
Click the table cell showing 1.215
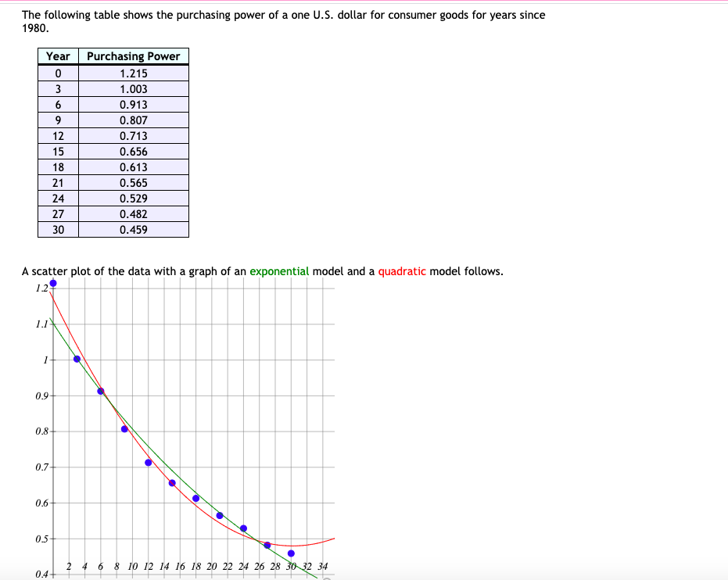[134, 73]
